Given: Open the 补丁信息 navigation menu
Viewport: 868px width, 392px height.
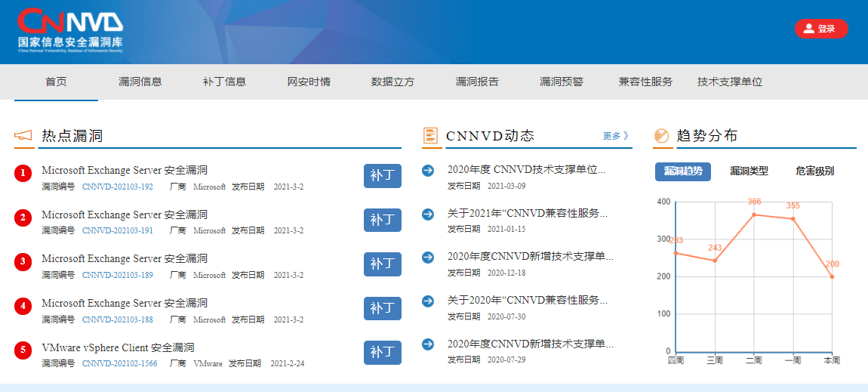Looking at the screenshot, I should point(224,82).
